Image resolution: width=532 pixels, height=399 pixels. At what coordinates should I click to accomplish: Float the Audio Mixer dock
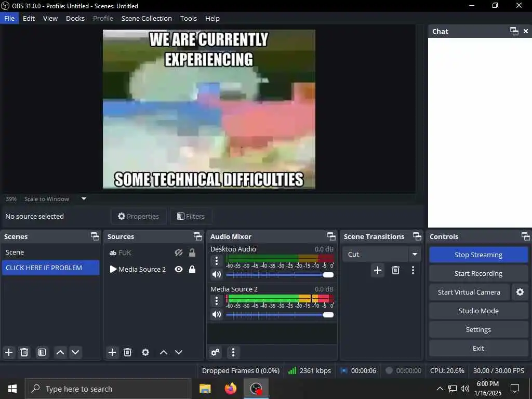(331, 236)
